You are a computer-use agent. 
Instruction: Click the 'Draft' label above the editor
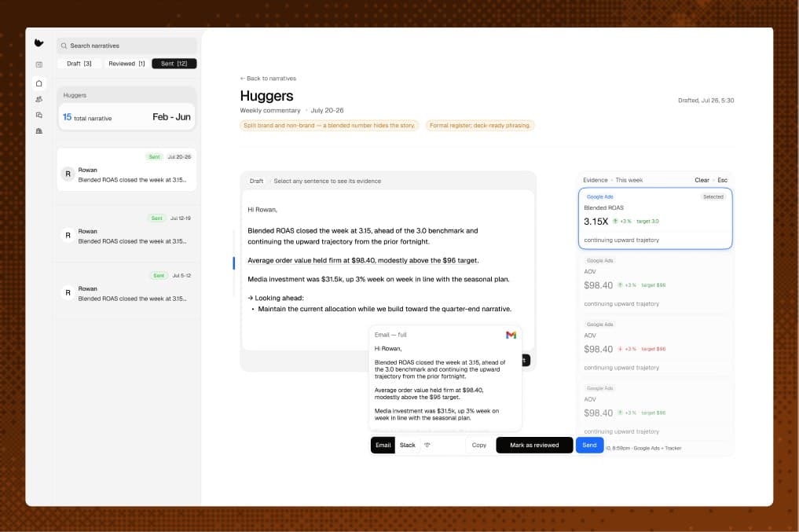256,181
